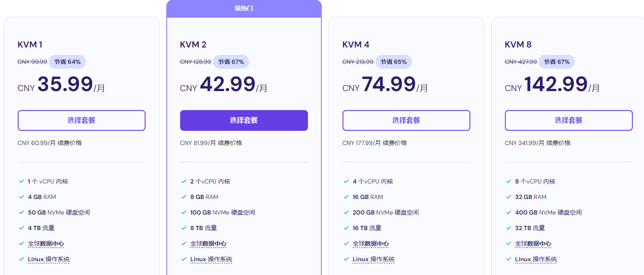The image size is (644, 275).
Task: Click the checkmark beside KVM 2's 全球数据中心
Action: tap(183, 243)
